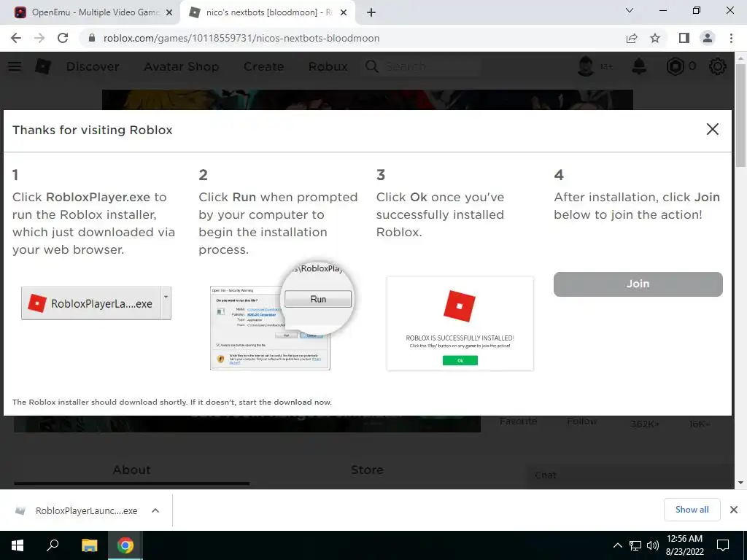Open the Chat bar

(x=629, y=475)
